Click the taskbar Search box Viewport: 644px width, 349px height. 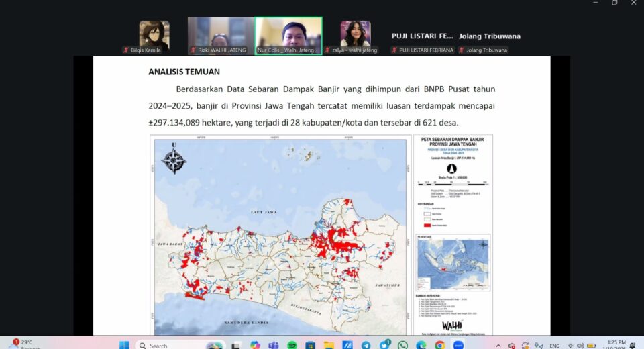click(x=180, y=345)
